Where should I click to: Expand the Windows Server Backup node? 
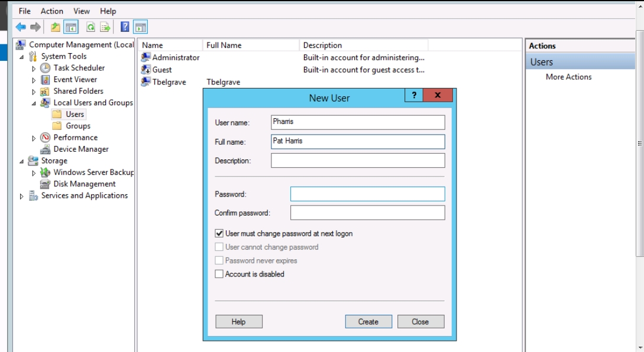point(34,173)
